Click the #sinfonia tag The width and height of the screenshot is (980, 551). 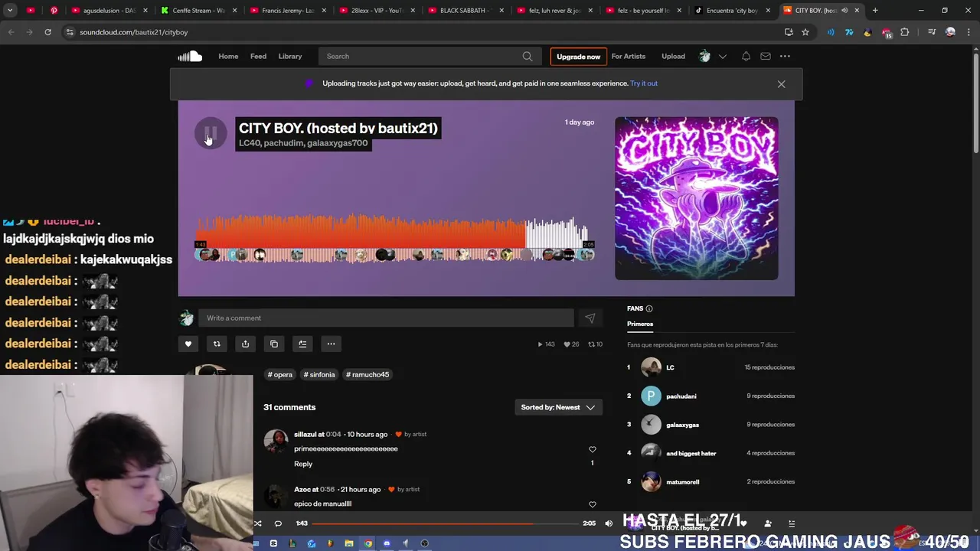click(319, 375)
